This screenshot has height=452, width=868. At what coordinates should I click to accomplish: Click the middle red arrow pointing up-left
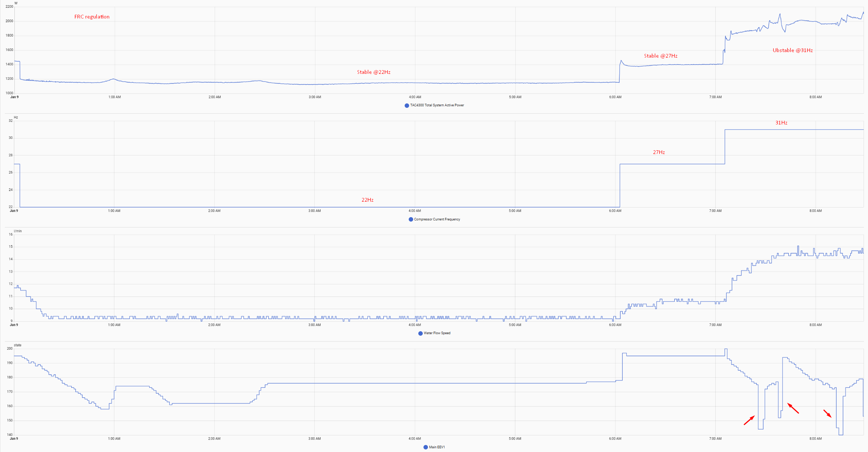793,408
